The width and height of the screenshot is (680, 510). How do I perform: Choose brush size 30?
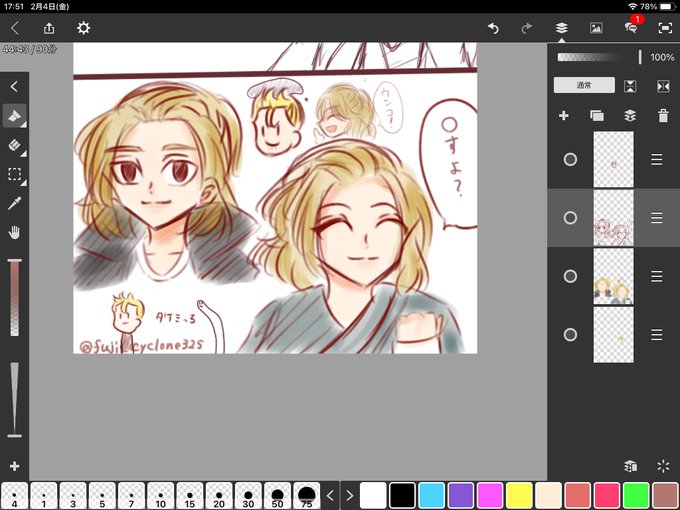pos(248,496)
